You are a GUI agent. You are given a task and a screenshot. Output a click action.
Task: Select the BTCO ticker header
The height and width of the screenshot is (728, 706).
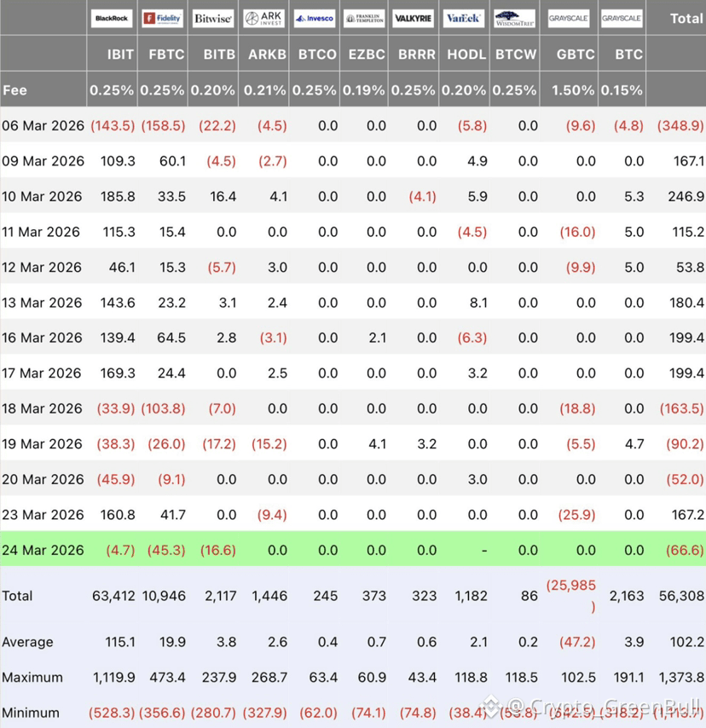point(317,55)
